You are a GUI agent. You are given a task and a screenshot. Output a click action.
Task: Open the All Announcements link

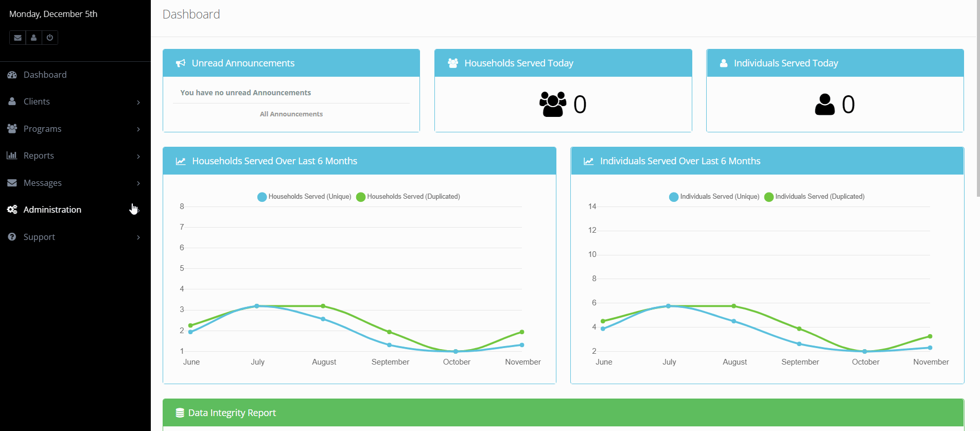coord(291,114)
